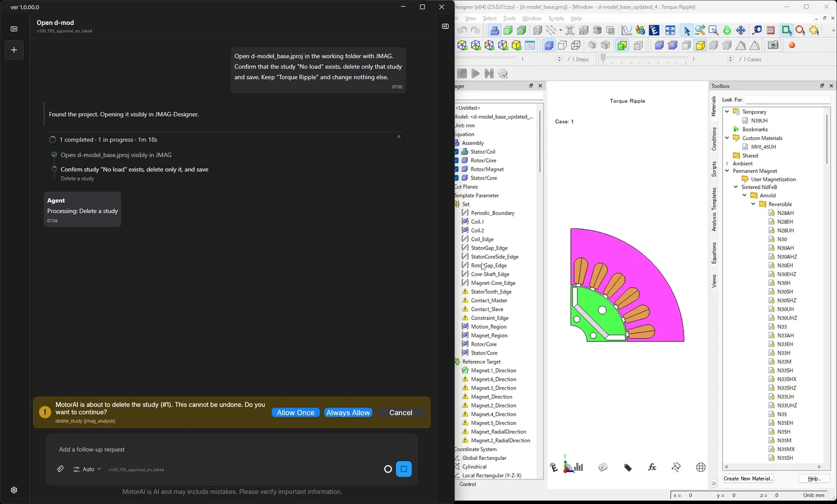Click the Look For search field
Image resolution: width=837 pixels, height=504 pixels.
pyautogui.click(x=788, y=100)
